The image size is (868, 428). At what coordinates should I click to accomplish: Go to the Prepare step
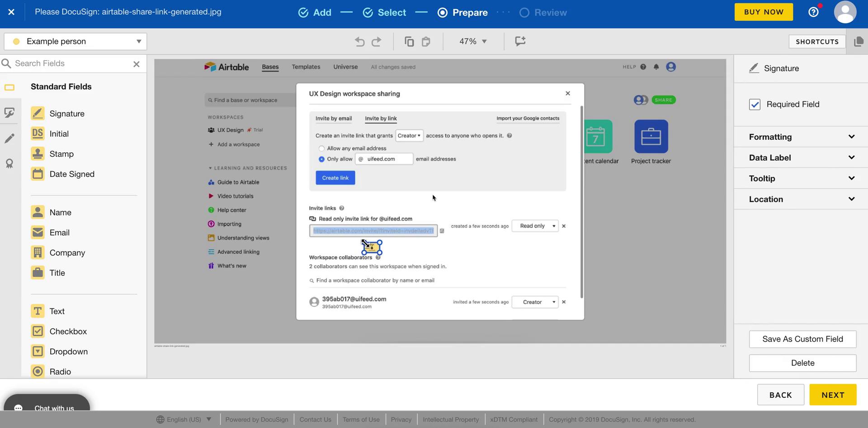tap(462, 13)
